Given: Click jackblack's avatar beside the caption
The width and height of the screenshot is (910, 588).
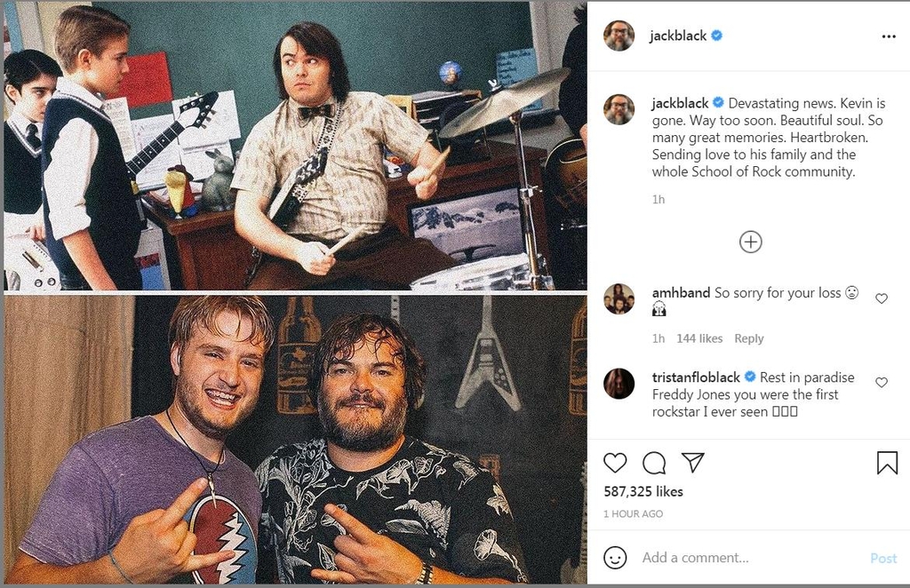Looking at the screenshot, I should [619, 109].
